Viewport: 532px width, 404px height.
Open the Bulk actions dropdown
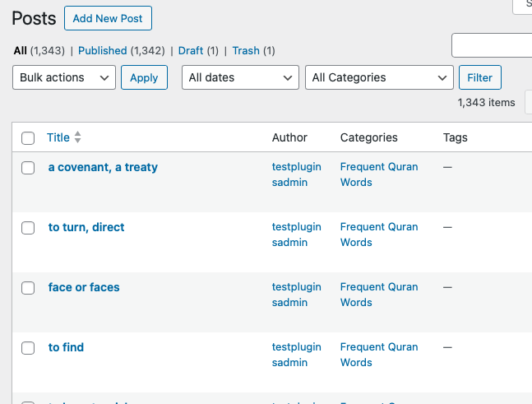coord(64,77)
